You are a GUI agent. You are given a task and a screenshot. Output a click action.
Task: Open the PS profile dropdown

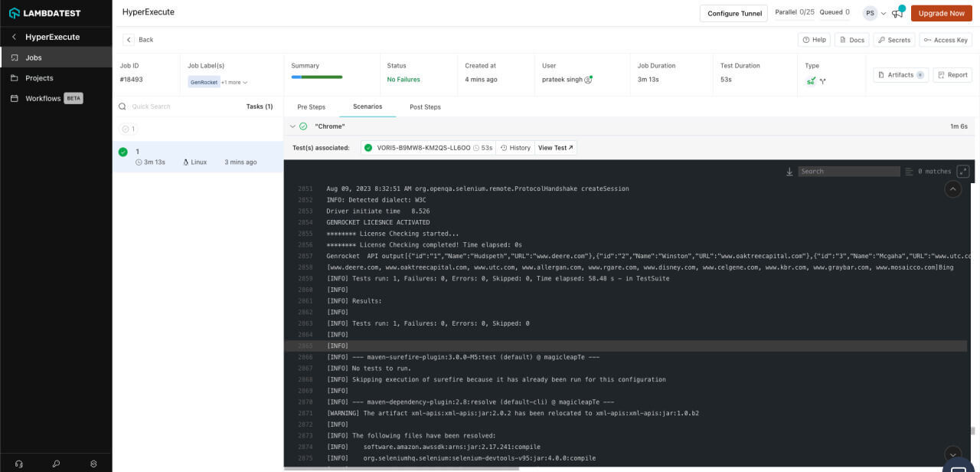(874, 13)
